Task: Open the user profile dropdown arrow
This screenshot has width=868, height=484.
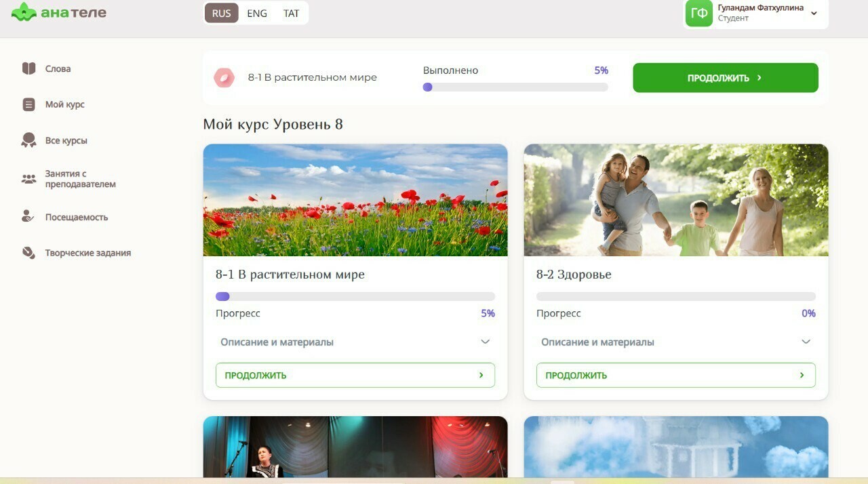Action: 814,14
